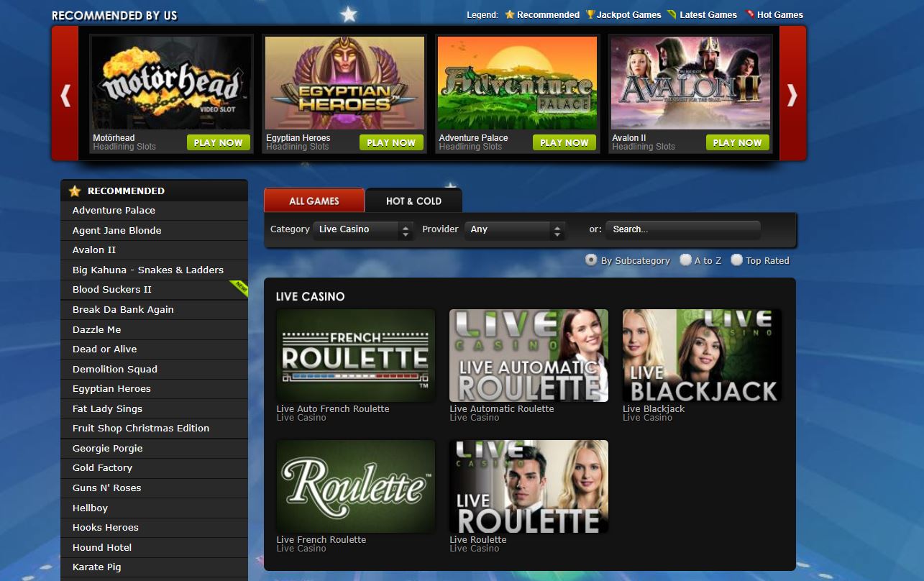Click the Live French Roulette title text
Screen dimensions: 924x581
coord(321,539)
